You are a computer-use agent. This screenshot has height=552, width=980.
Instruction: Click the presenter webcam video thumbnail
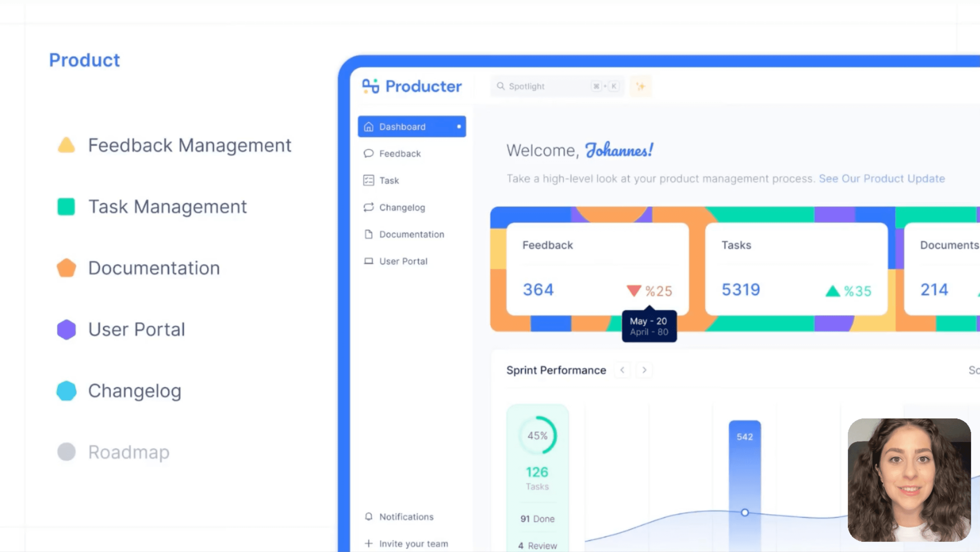(909, 480)
